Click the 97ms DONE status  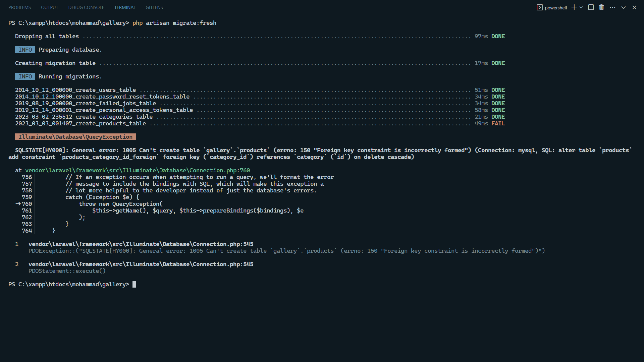pos(490,36)
